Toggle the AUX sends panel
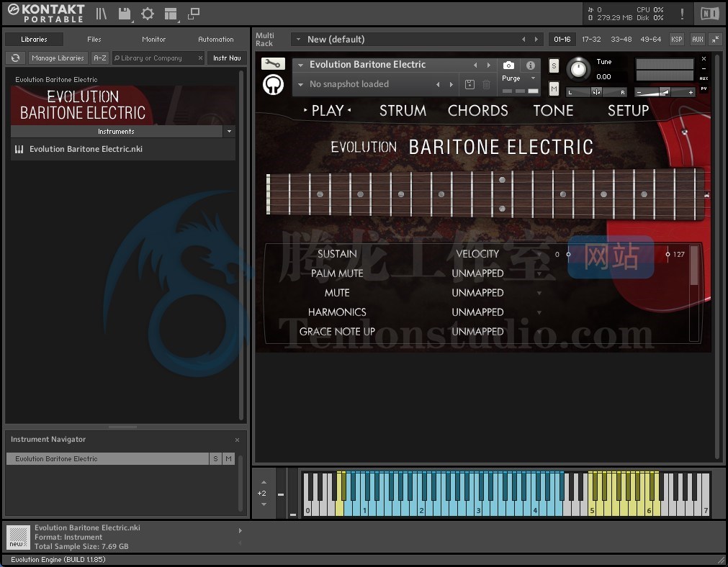The image size is (728, 567). coord(697,40)
